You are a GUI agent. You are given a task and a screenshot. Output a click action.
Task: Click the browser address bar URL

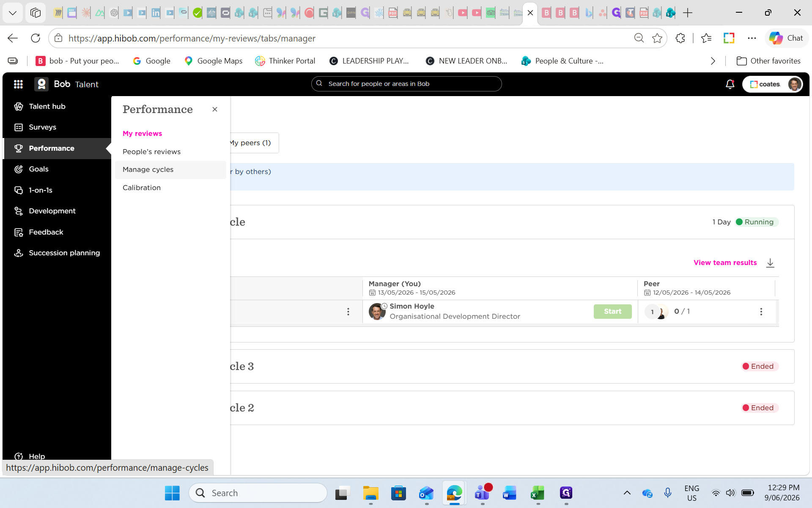pyautogui.click(x=192, y=39)
